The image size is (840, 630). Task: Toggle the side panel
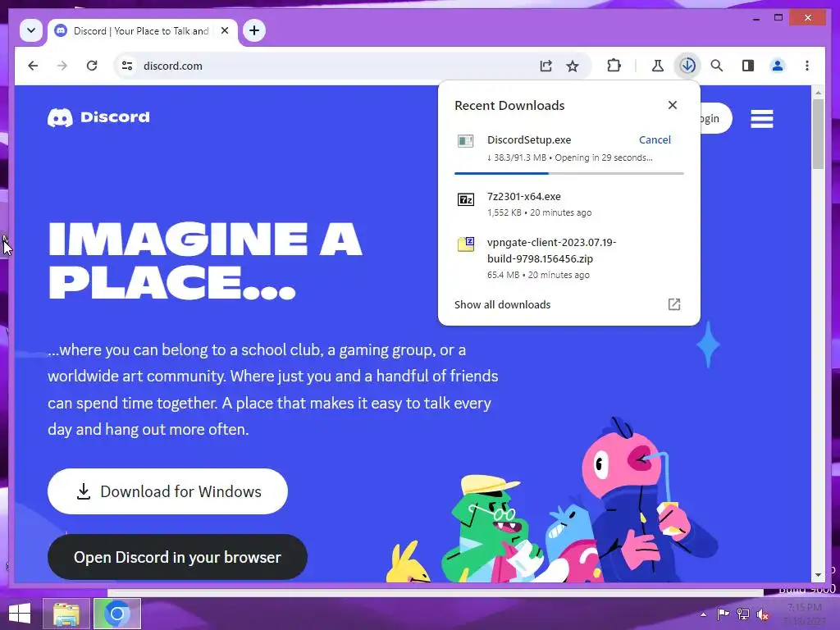pyautogui.click(x=748, y=66)
